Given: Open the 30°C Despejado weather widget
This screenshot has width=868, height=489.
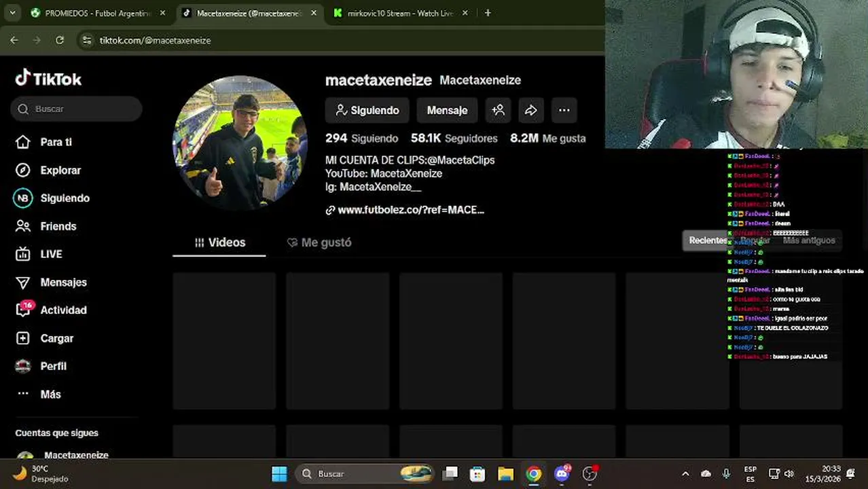Looking at the screenshot, I should coord(41,473).
